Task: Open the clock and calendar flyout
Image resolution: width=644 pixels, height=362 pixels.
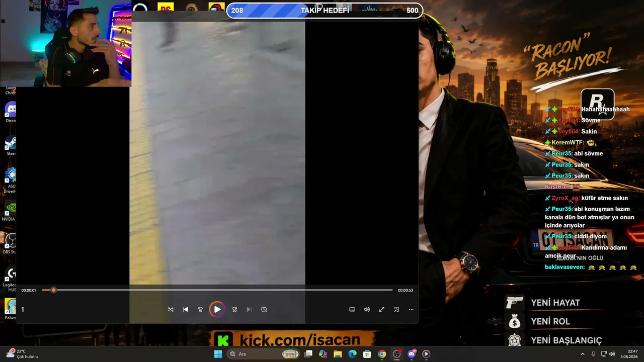Action: 628,354
